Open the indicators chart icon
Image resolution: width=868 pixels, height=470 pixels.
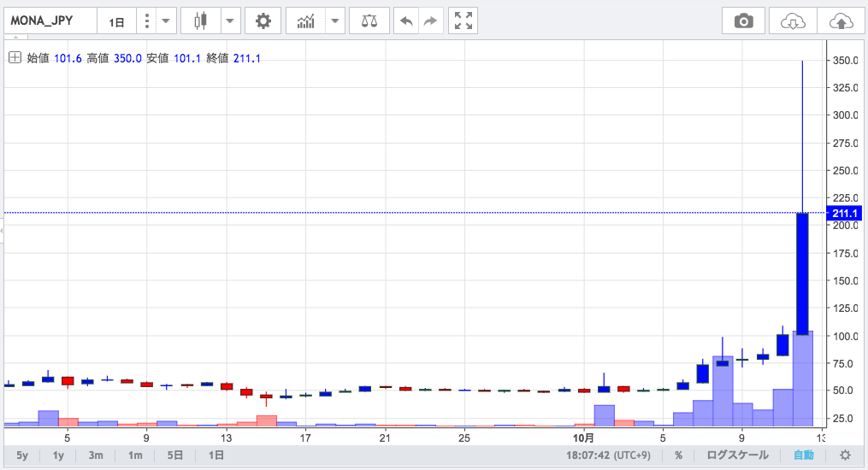pyautogui.click(x=305, y=21)
